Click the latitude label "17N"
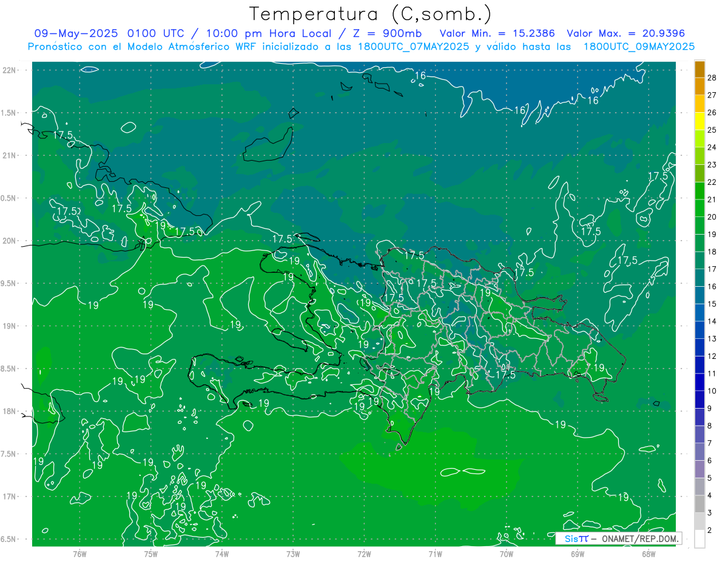728x562 pixels. (9, 497)
